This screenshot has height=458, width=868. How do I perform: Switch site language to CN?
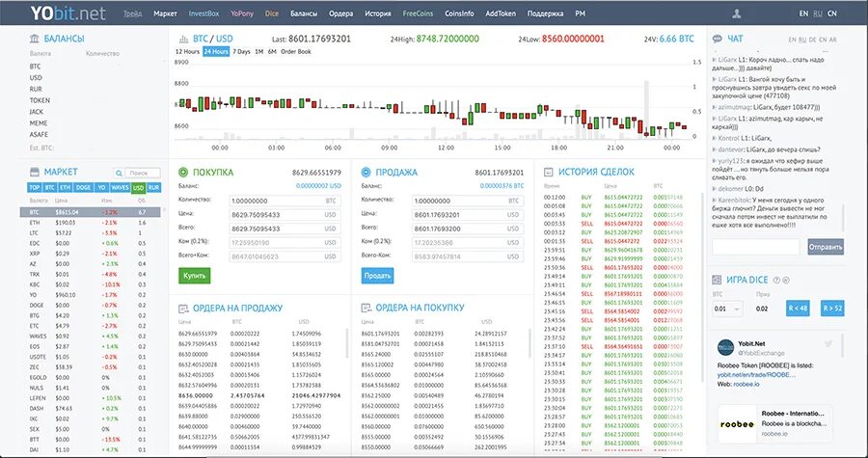tap(832, 13)
